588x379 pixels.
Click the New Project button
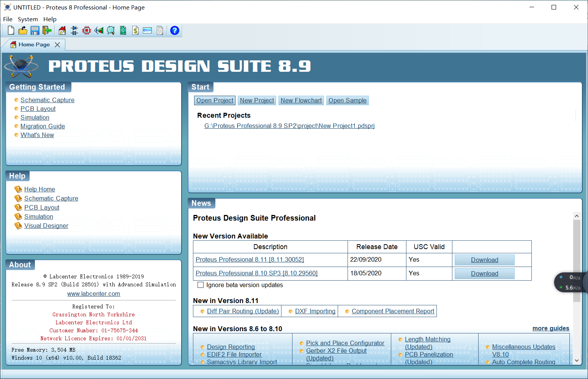pyautogui.click(x=257, y=100)
